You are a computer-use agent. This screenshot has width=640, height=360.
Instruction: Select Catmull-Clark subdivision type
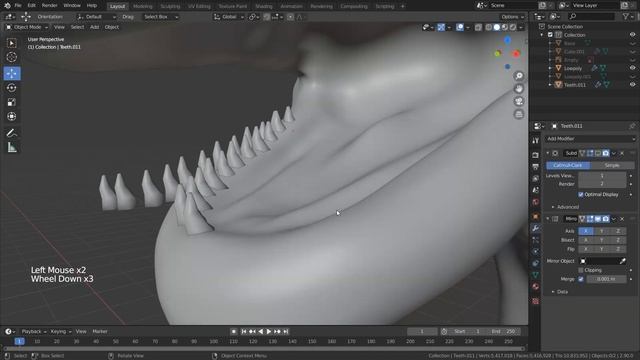568,165
